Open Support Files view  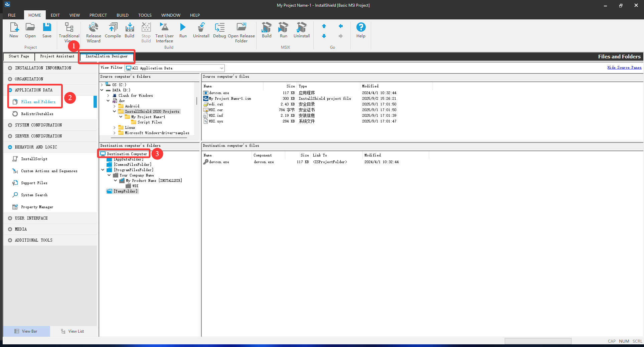[34, 183]
